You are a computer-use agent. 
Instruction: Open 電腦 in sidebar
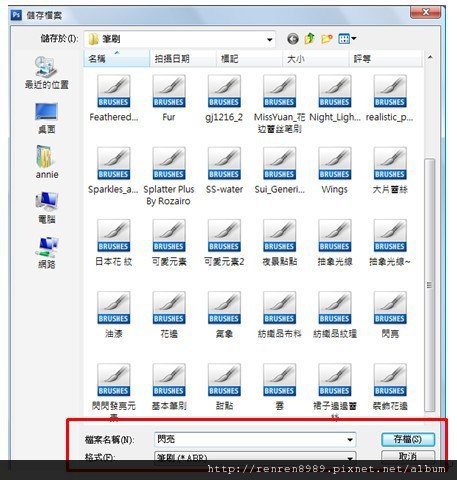click(x=47, y=207)
